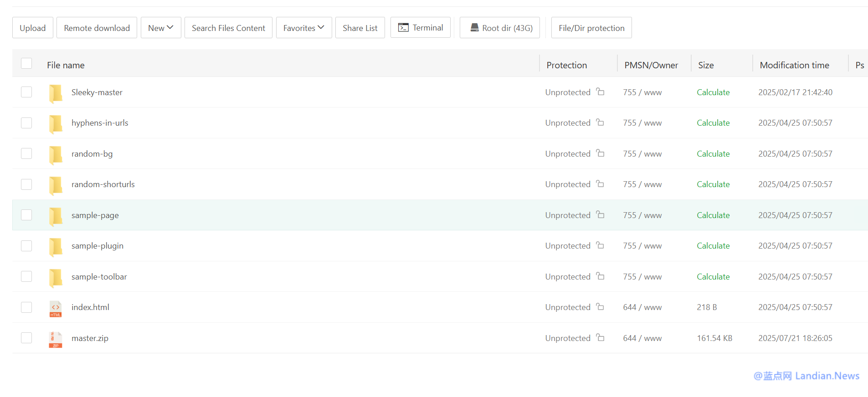Check the box for random-shorturls folder

coord(26,184)
